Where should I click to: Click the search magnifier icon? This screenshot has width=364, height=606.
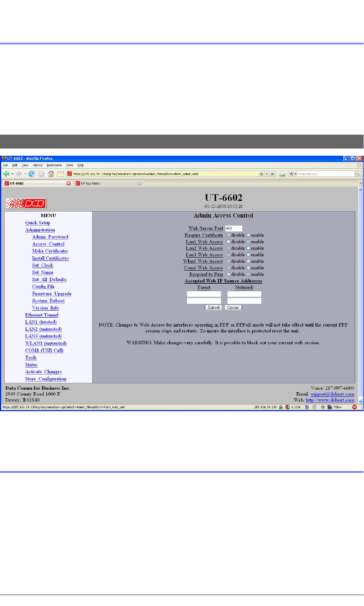(358, 173)
